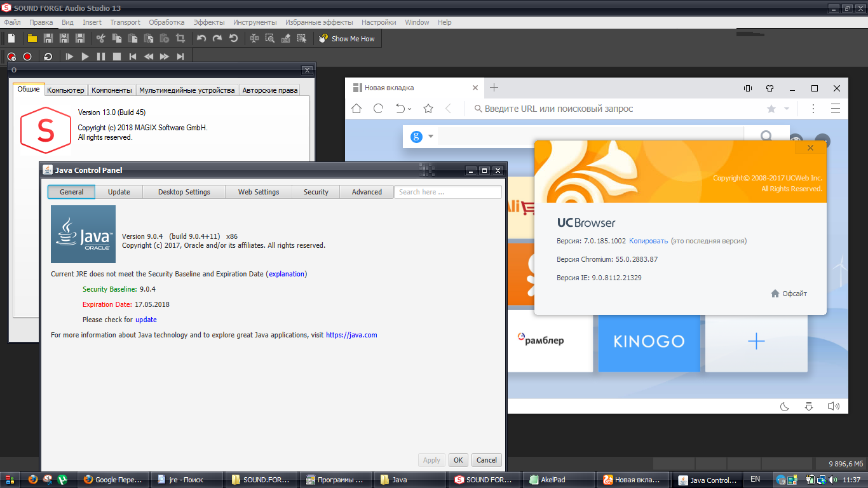Click the EN language indicator in taskbar

point(755,479)
